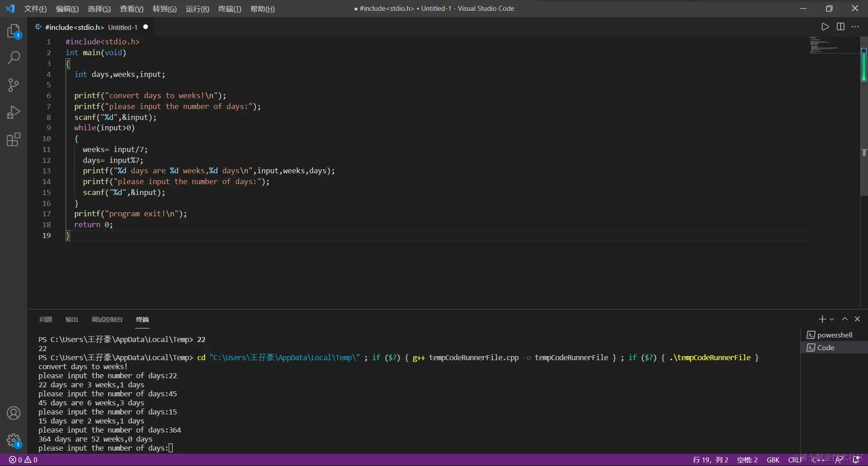
Task: Click the GBK encoding in status bar
Action: [773, 460]
